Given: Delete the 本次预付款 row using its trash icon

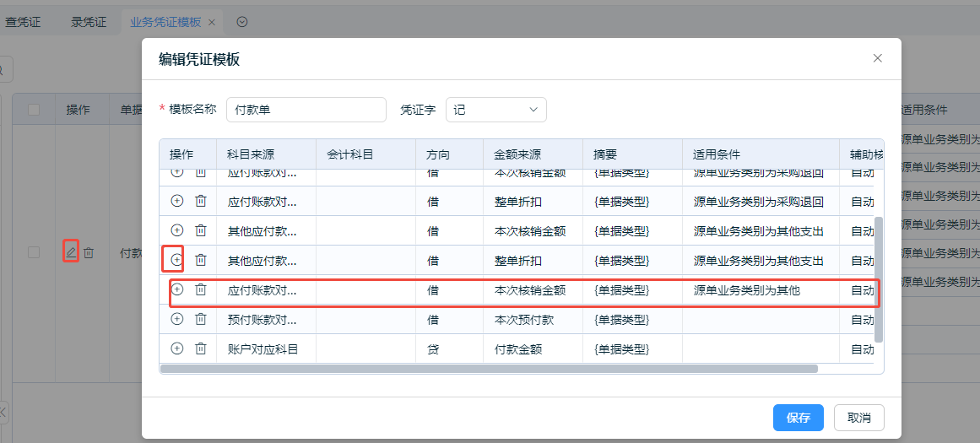Looking at the screenshot, I should [201, 319].
